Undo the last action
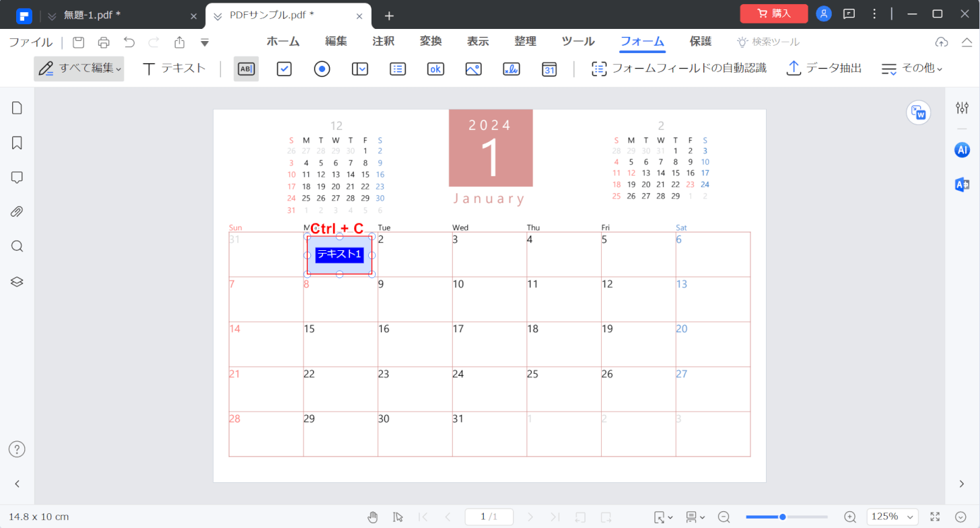The image size is (980, 528). click(x=129, y=42)
